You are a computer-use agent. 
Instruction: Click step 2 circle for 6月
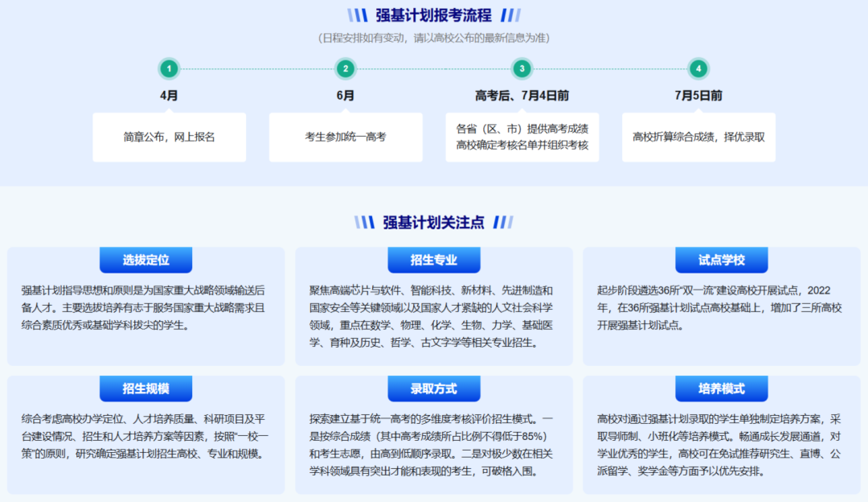point(346,68)
